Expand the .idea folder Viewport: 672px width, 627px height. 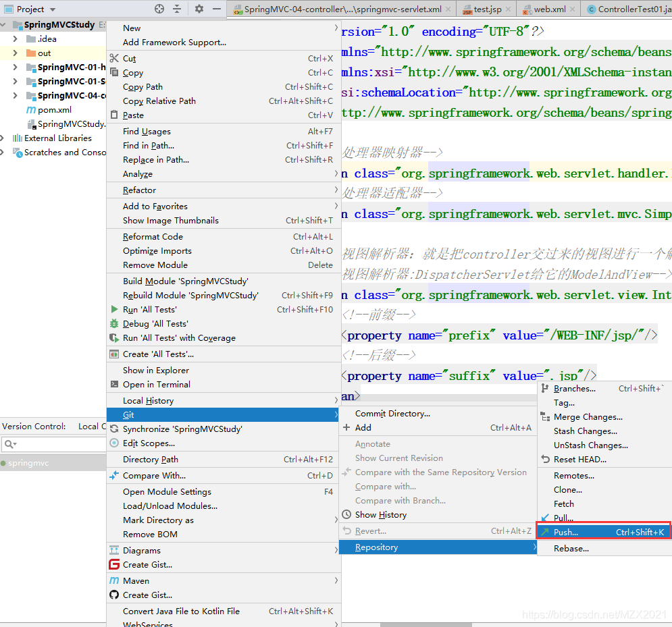pyautogui.click(x=16, y=39)
